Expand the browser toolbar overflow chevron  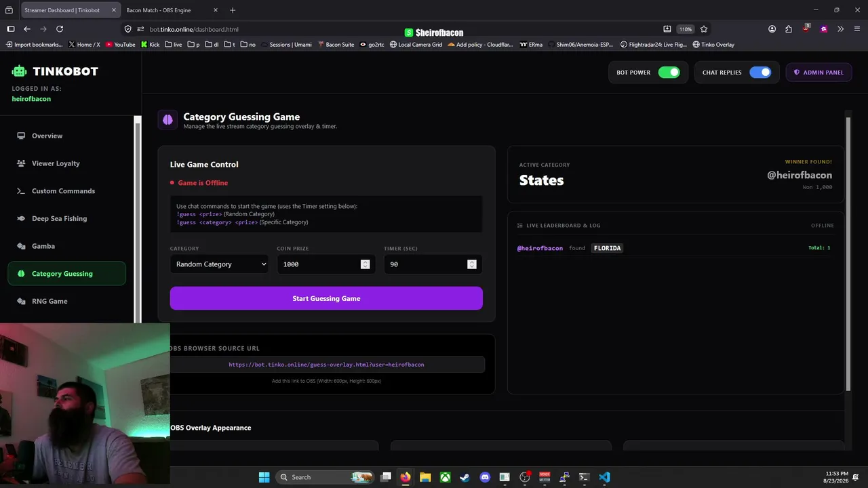click(840, 29)
